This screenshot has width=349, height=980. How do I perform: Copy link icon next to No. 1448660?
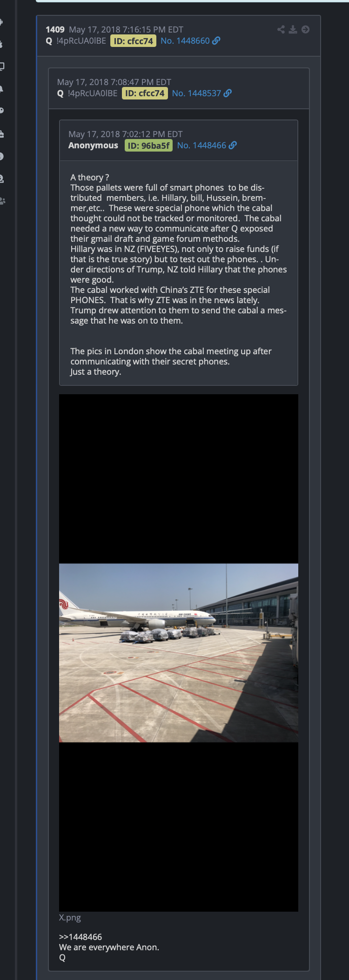tap(216, 41)
